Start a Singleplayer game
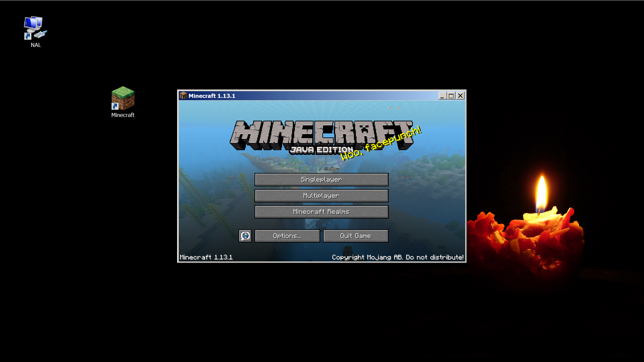Screen dimensions: 644x362 (x=321, y=180)
